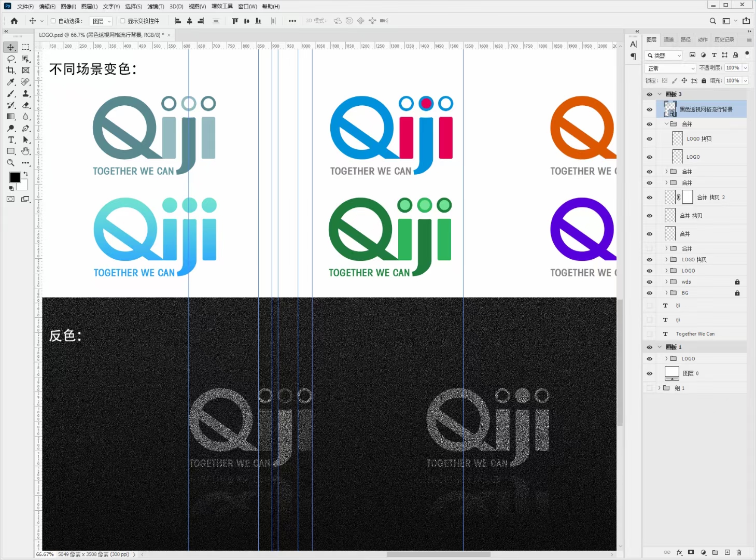756x560 pixels.
Task: Click the Home button in options bar
Action: (14, 21)
